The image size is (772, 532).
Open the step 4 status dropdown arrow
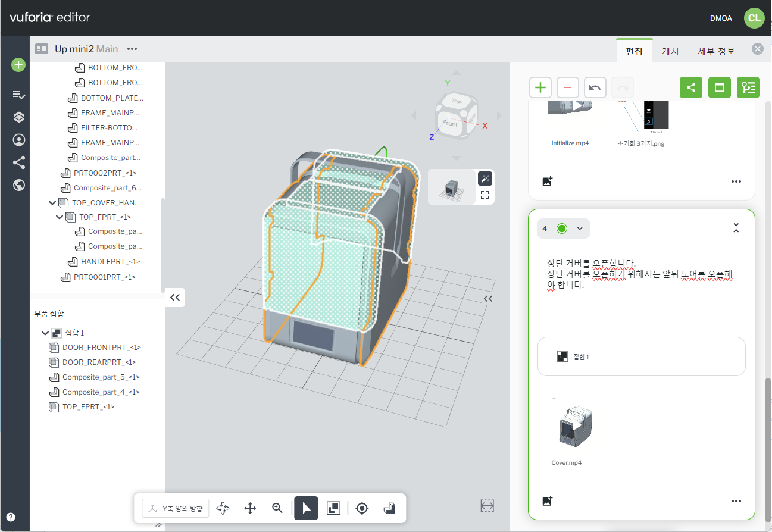click(580, 229)
